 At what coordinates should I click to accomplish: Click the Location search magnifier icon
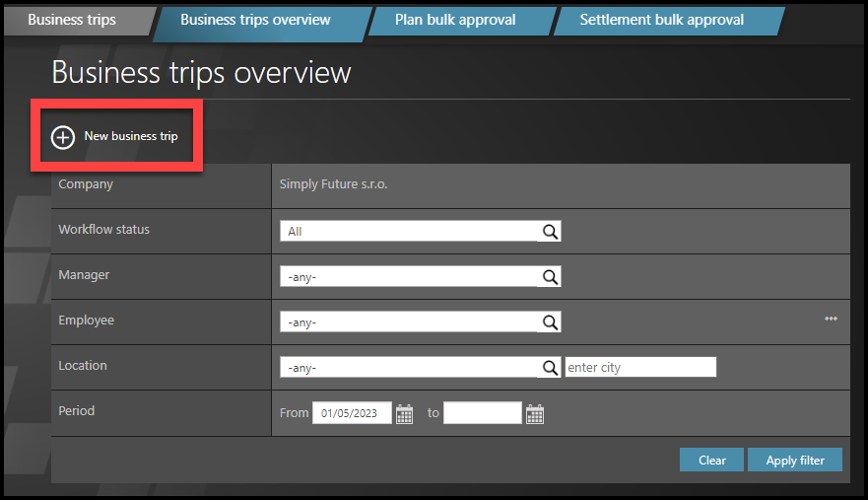pos(550,368)
